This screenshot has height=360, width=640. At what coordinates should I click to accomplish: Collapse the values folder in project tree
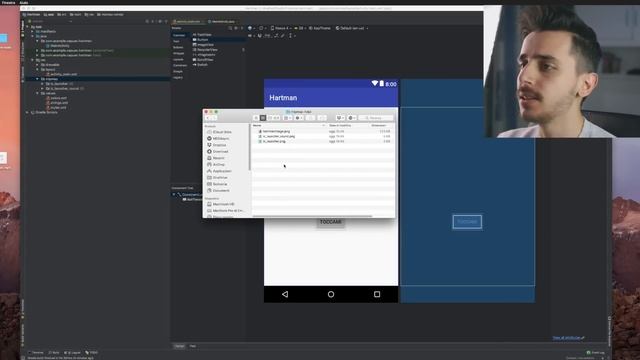click(38, 93)
